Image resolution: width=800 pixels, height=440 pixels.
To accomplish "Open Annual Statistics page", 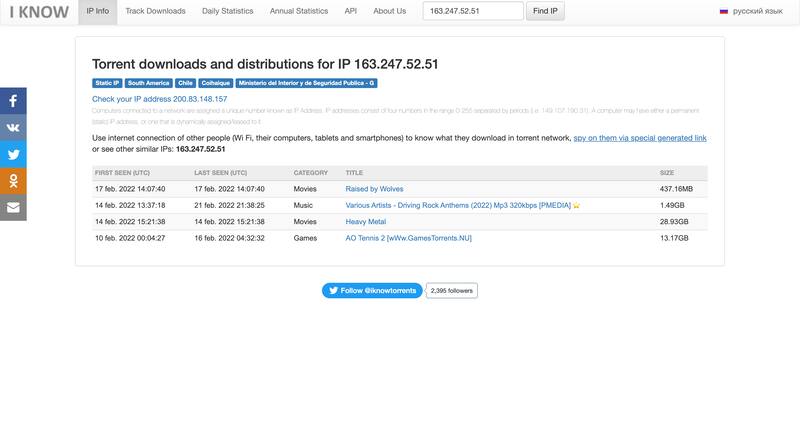I will click(x=298, y=11).
